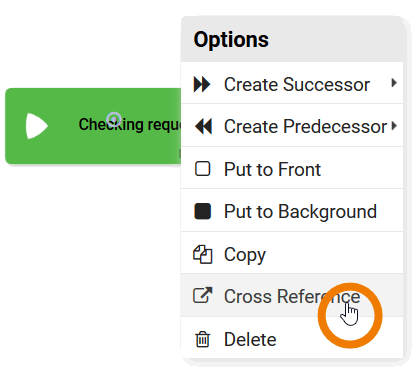Click the rewind Create Predecessor icon
The height and width of the screenshot is (377, 418).
(x=203, y=127)
